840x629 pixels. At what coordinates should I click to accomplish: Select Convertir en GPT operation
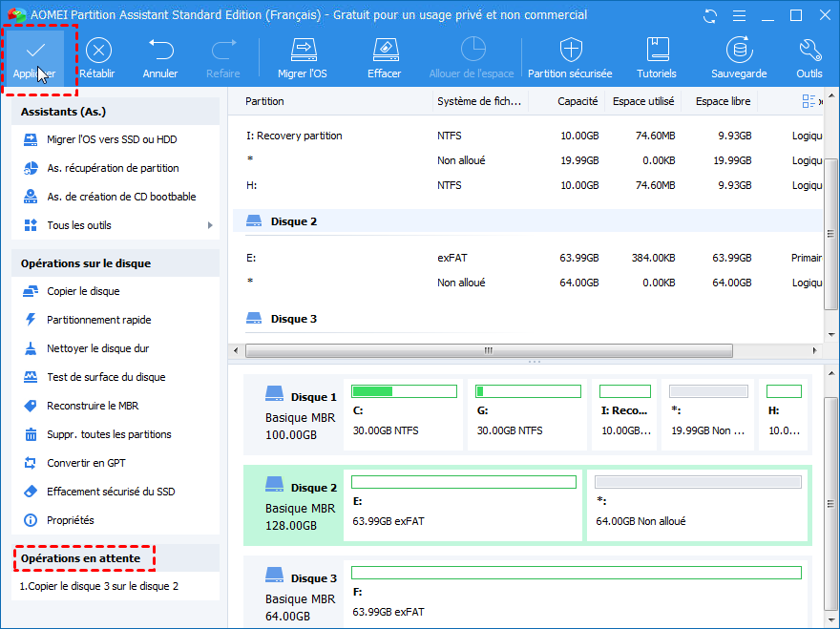point(86,463)
